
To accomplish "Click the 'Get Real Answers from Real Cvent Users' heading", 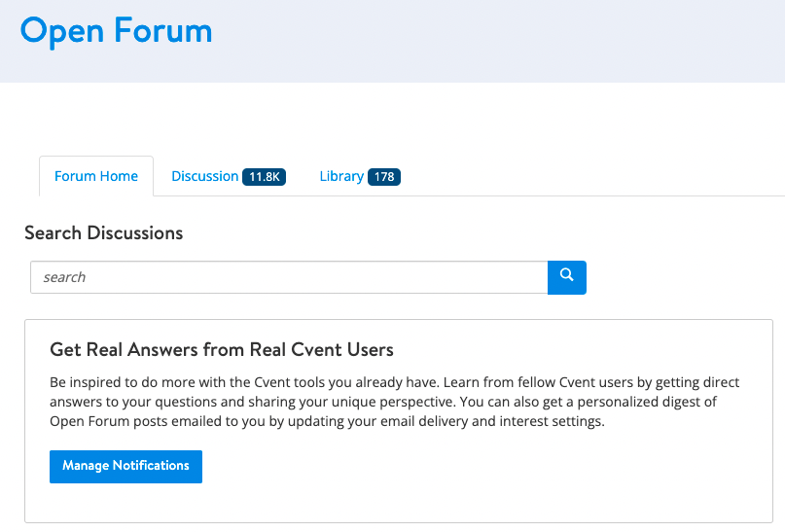I will tap(221, 349).
